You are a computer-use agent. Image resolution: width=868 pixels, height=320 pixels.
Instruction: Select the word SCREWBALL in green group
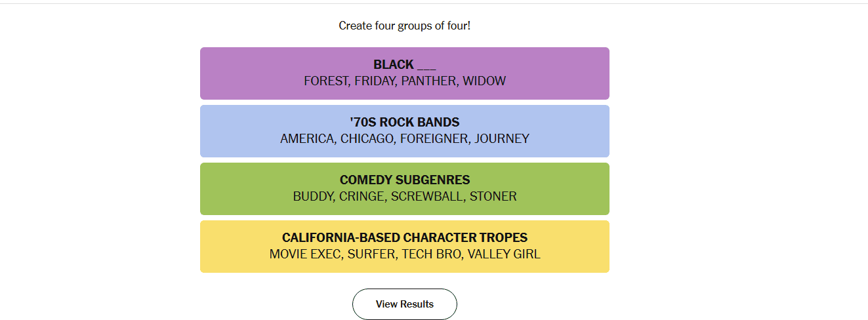426,197
